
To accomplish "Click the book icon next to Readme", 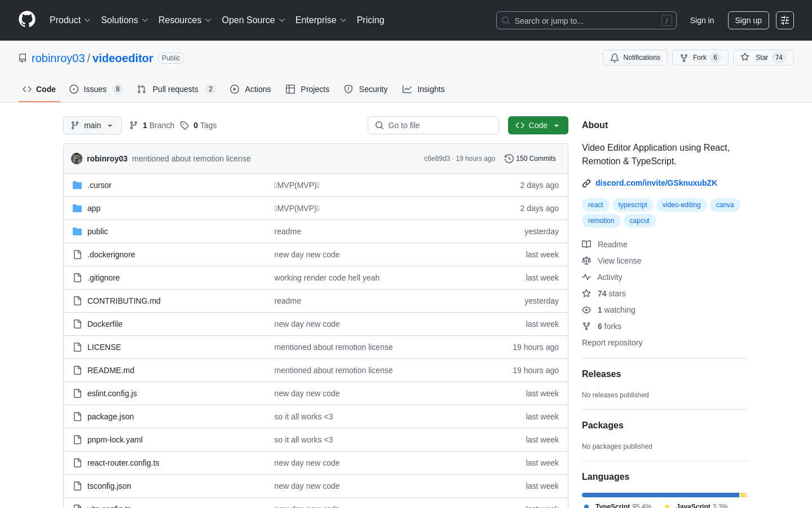I will tap(586, 244).
